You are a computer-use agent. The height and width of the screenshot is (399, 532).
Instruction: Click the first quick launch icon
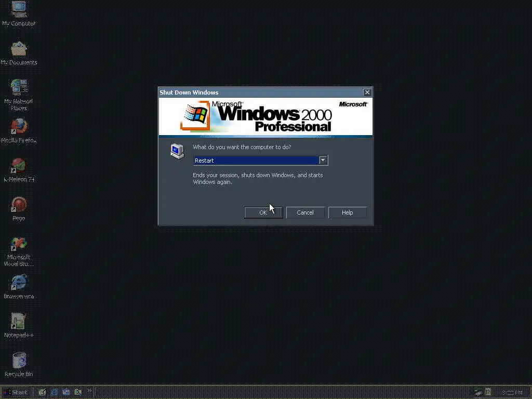(x=42, y=393)
